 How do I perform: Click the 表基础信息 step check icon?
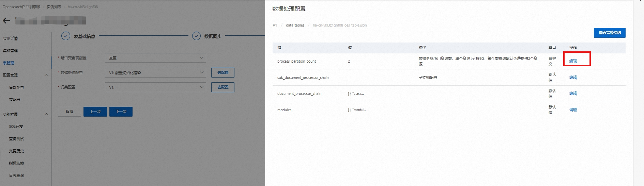66,36
